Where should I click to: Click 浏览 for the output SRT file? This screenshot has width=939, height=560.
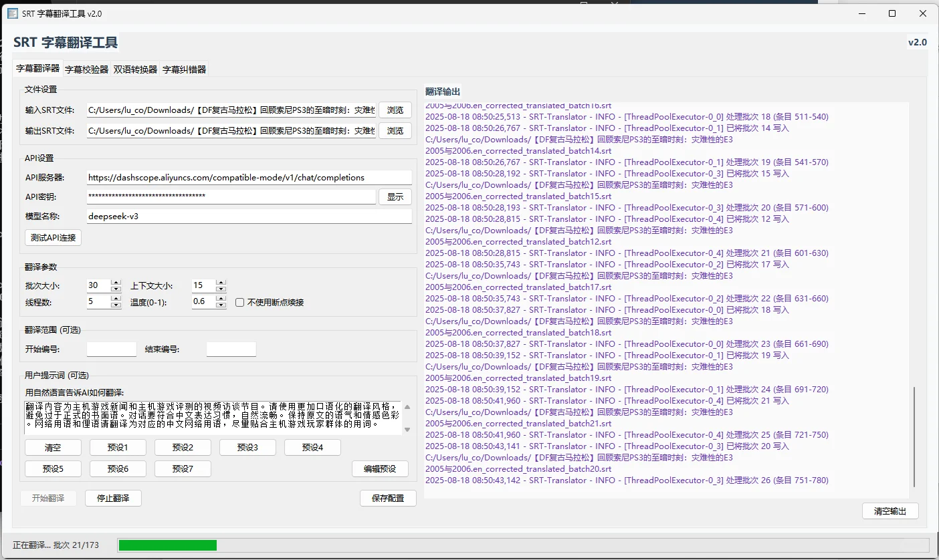click(x=395, y=131)
